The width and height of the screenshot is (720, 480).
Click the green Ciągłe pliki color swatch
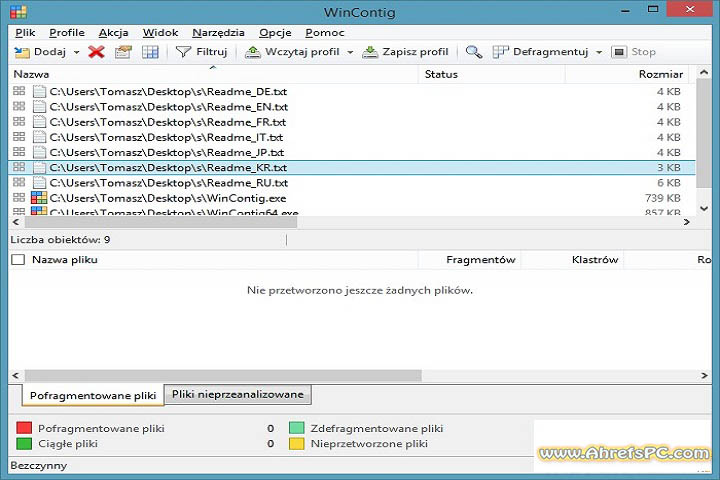[x=24, y=444]
